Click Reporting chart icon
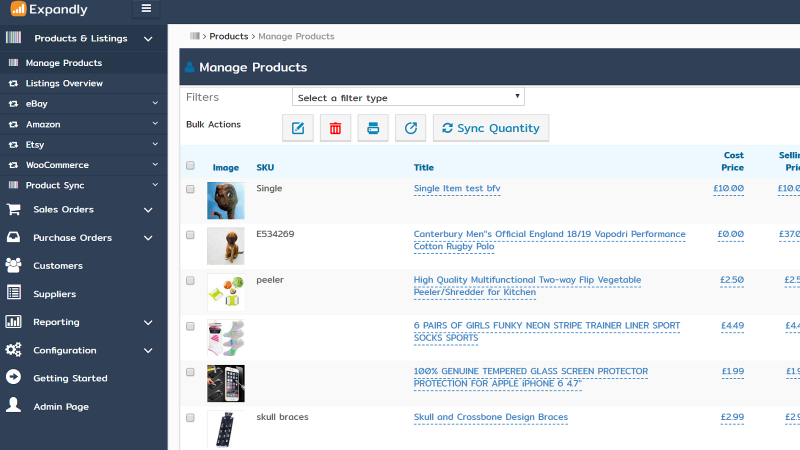This screenshot has width=800, height=450. coord(13,321)
